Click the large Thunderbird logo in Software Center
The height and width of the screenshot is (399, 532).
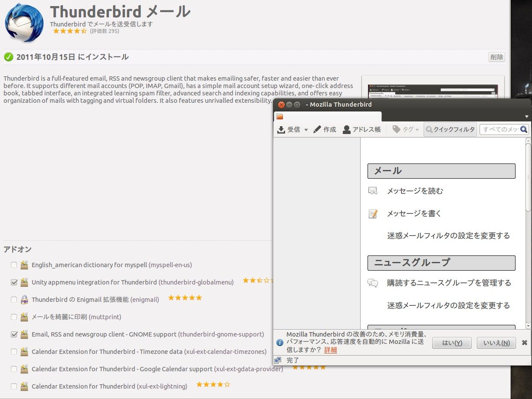coord(24,23)
